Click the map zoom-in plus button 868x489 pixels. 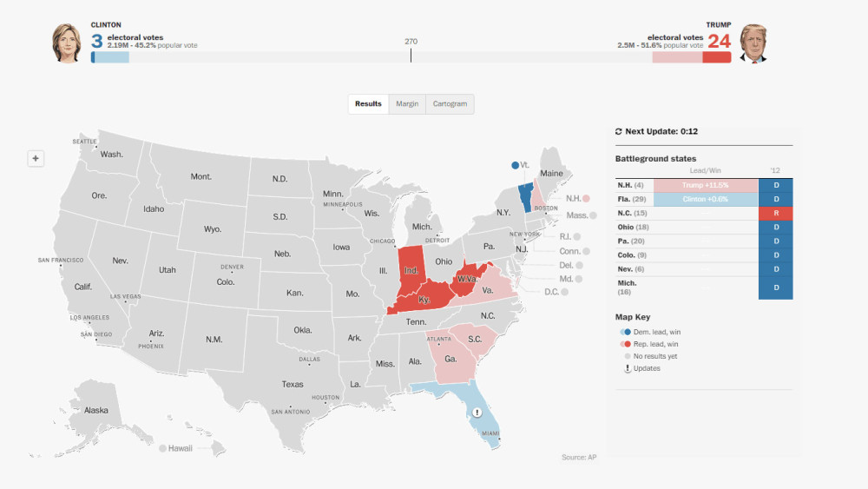(36, 158)
